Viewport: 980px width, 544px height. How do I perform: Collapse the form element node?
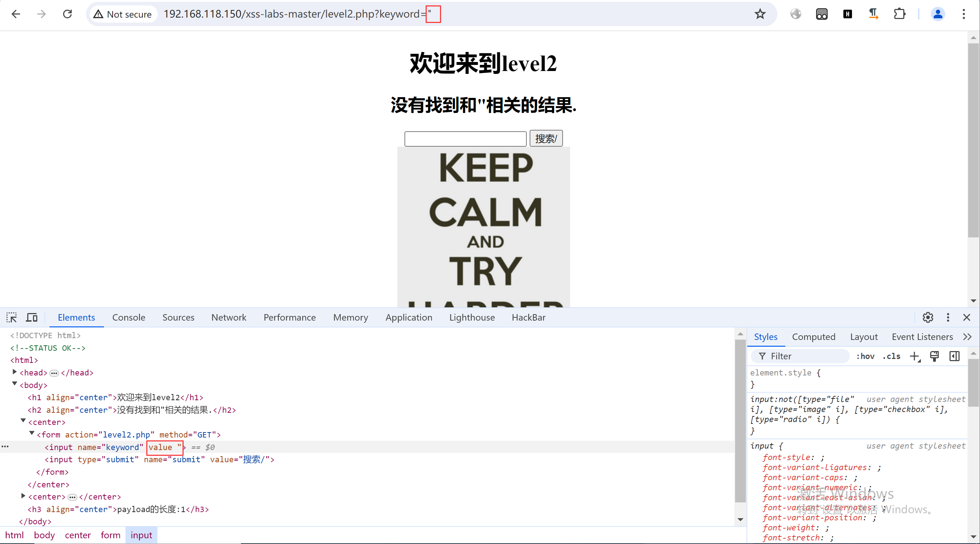pyautogui.click(x=32, y=434)
